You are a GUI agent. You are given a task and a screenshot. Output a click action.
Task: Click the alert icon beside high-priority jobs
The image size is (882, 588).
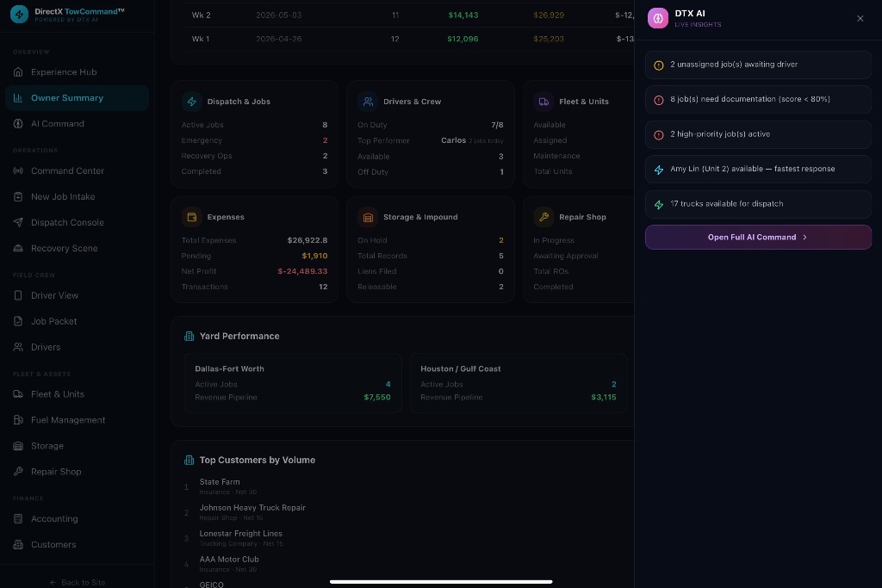pos(659,135)
